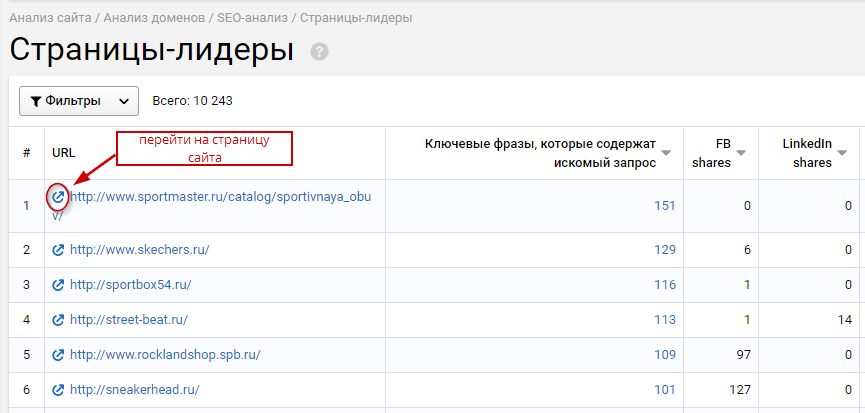Click the Страницы-лидеры page heading

click(151, 51)
